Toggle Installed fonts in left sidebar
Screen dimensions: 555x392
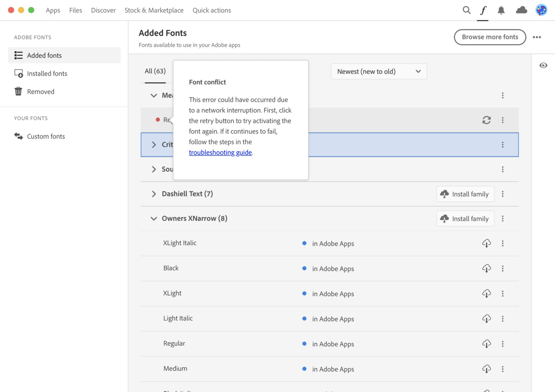click(47, 73)
